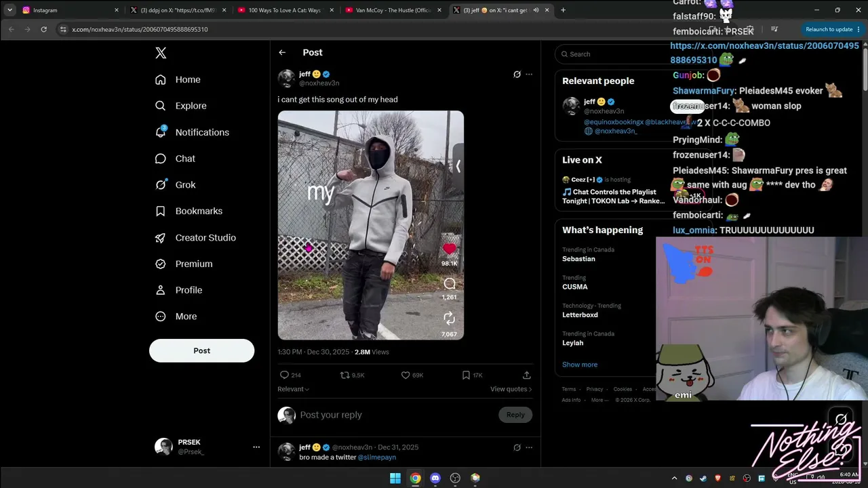This screenshot has height=488, width=868.
Task: Open the Privacy footer link
Action: pyautogui.click(x=595, y=389)
